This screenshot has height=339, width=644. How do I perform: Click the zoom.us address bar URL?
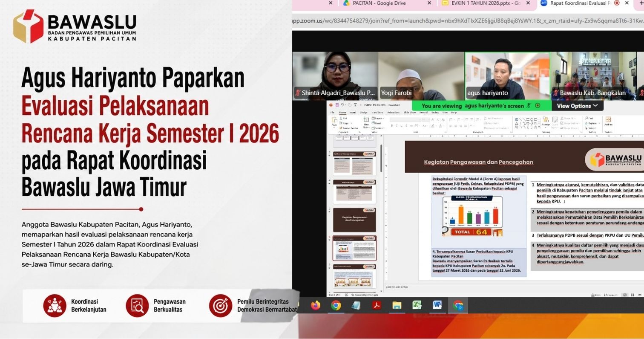pos(468,20)
